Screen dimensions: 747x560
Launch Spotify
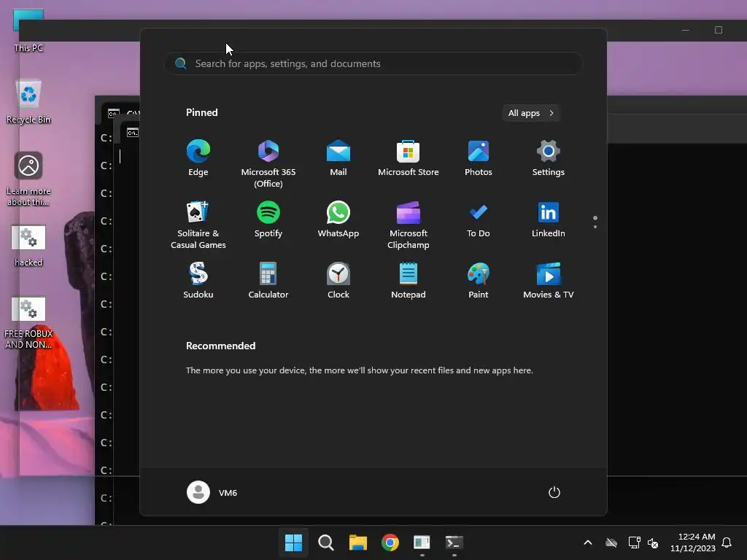(x=268, y=219)
